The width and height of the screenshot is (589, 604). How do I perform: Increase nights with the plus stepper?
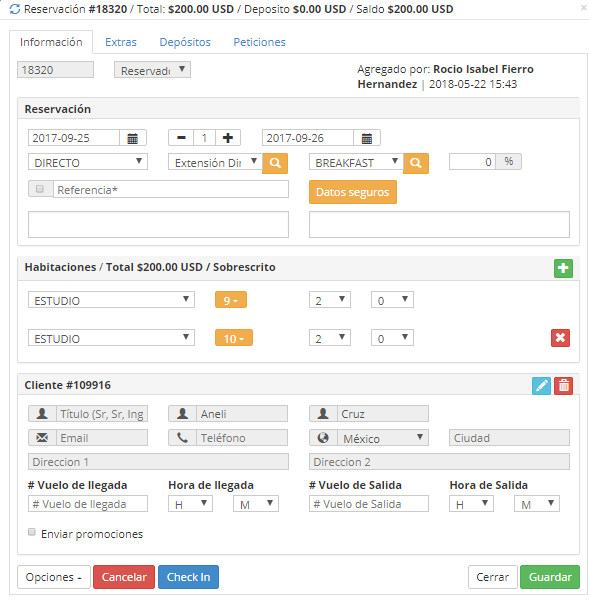coord(228,138)
